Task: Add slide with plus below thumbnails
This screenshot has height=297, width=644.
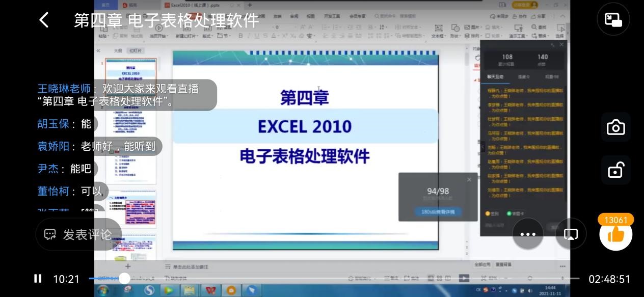Action: [128, 266]
